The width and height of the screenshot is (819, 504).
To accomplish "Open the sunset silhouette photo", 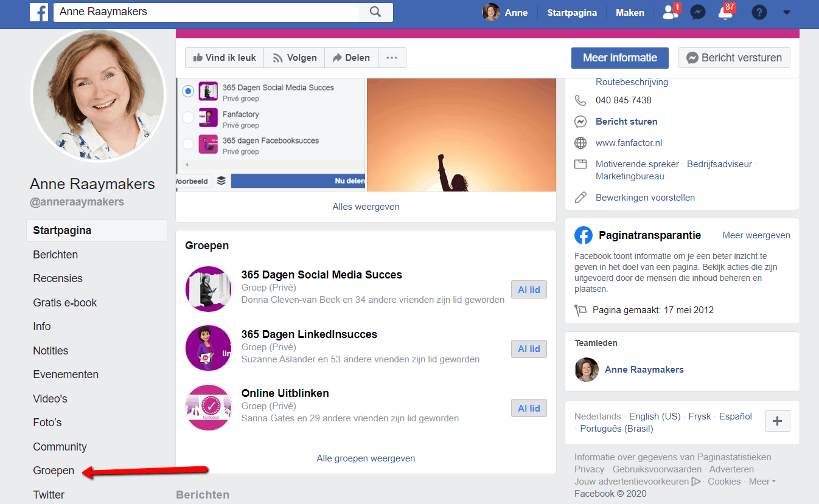I will (x=462, y=134).
